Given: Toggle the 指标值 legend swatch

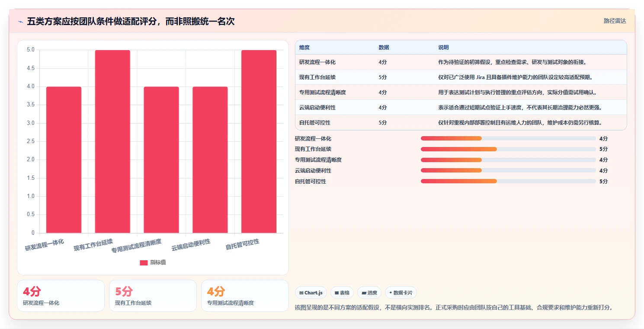Looking at the screenshot, I should click(144, 263).
